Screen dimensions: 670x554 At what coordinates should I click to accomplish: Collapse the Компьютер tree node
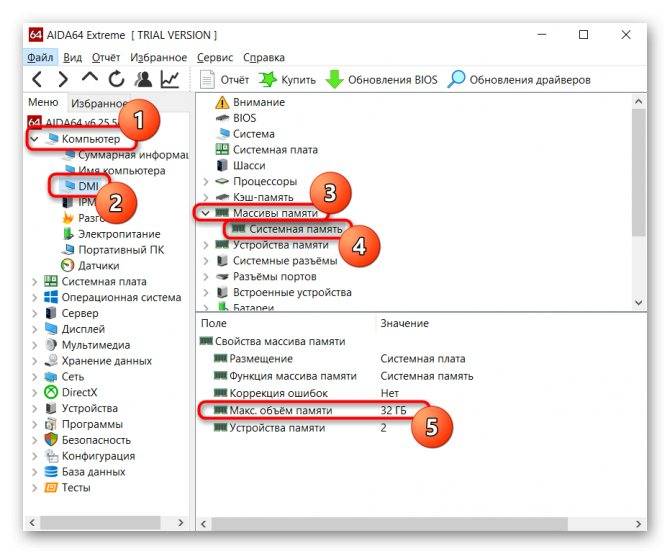[35, 139]
